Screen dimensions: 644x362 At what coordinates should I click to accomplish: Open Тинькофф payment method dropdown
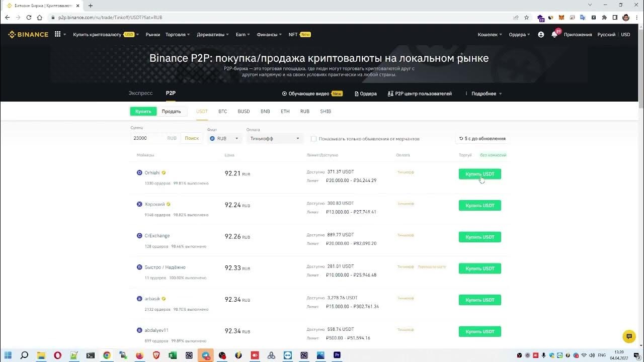pos(275,138)
